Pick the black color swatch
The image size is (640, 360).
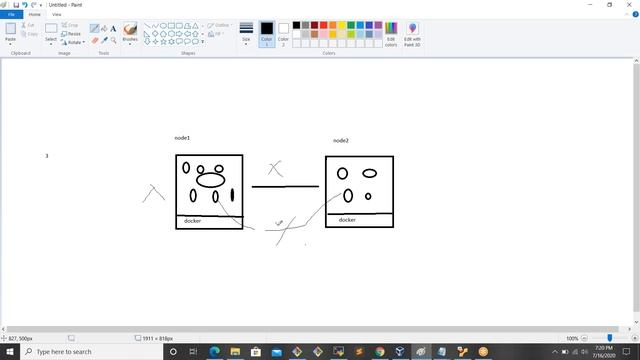point(296,25)
